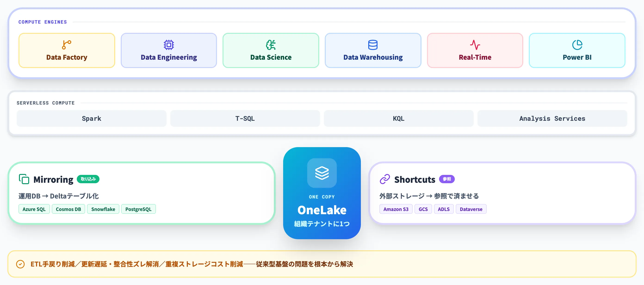Click the checkmark circle icon in the banner

point(20,264)
